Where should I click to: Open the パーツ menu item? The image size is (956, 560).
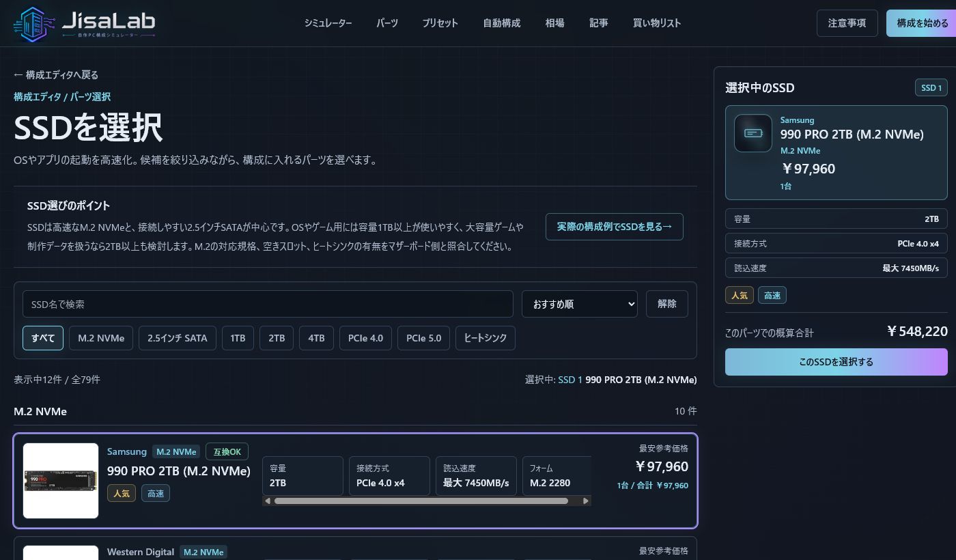click(387, 23)
